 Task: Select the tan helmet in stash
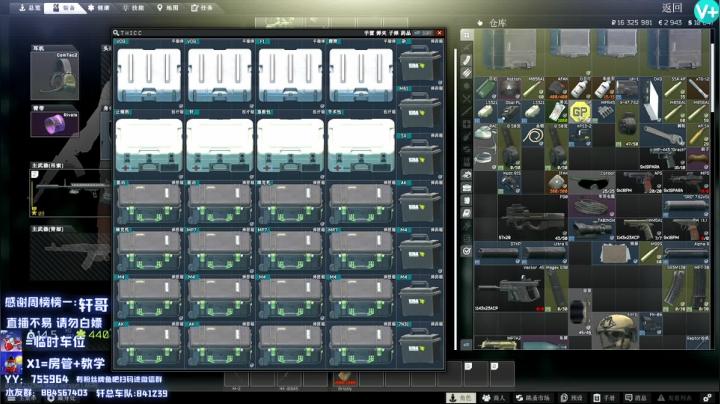tap(615, 330)
